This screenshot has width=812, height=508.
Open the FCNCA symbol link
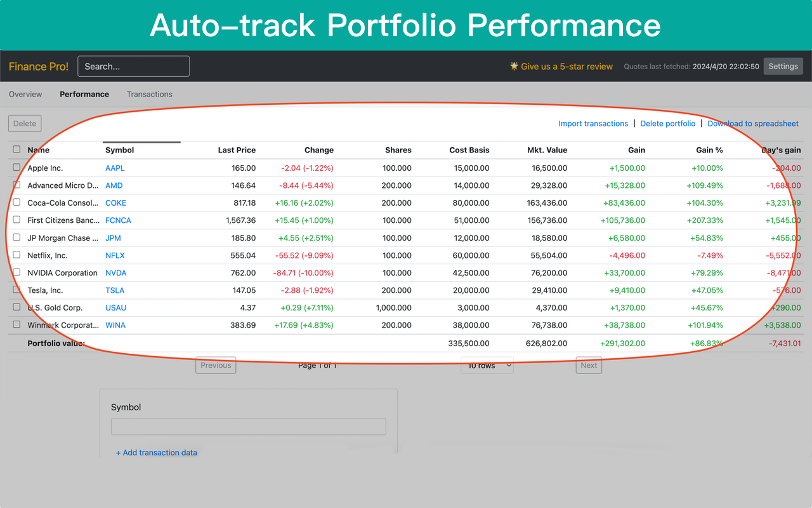119,220
